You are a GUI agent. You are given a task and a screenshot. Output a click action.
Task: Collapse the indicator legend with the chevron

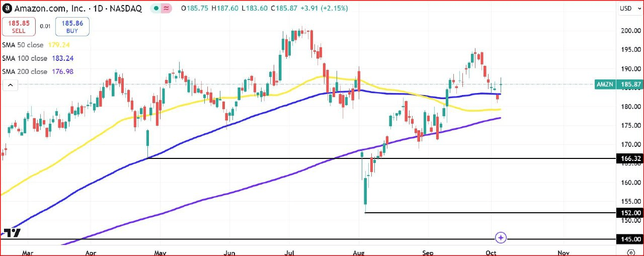(10, 86)
